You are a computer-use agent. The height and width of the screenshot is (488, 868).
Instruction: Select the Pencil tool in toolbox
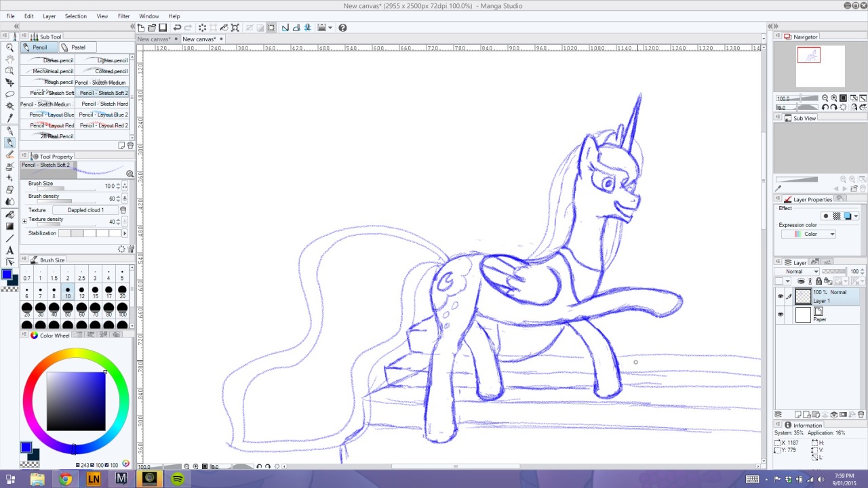pos(9,142)
